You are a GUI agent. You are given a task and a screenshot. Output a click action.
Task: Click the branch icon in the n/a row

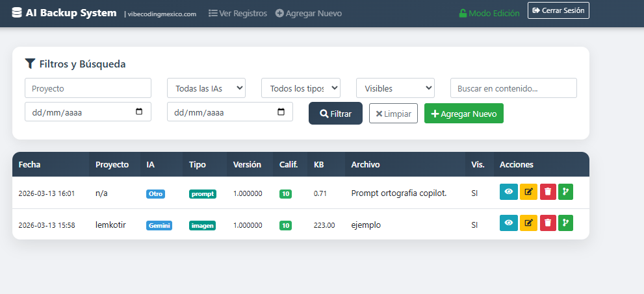(565, 192)
